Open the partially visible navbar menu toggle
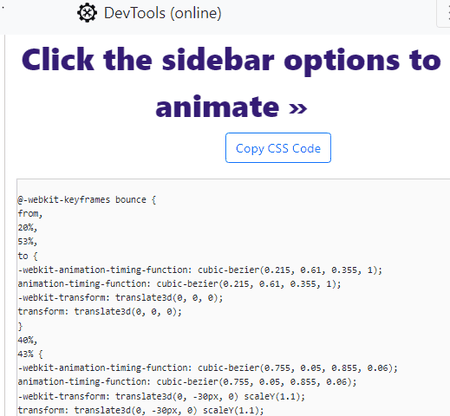The width and height of the screenshot is (450, 416). [x=444, y=13]
